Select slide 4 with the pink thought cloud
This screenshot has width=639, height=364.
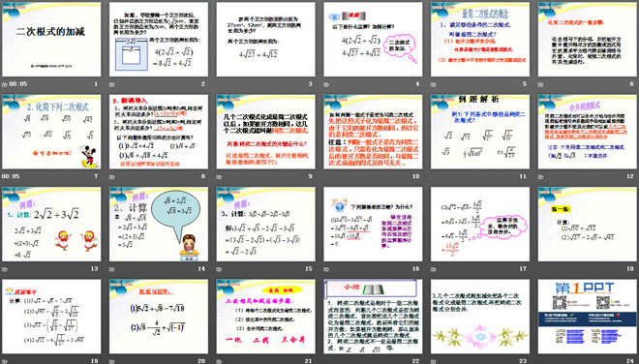point(373,40)
